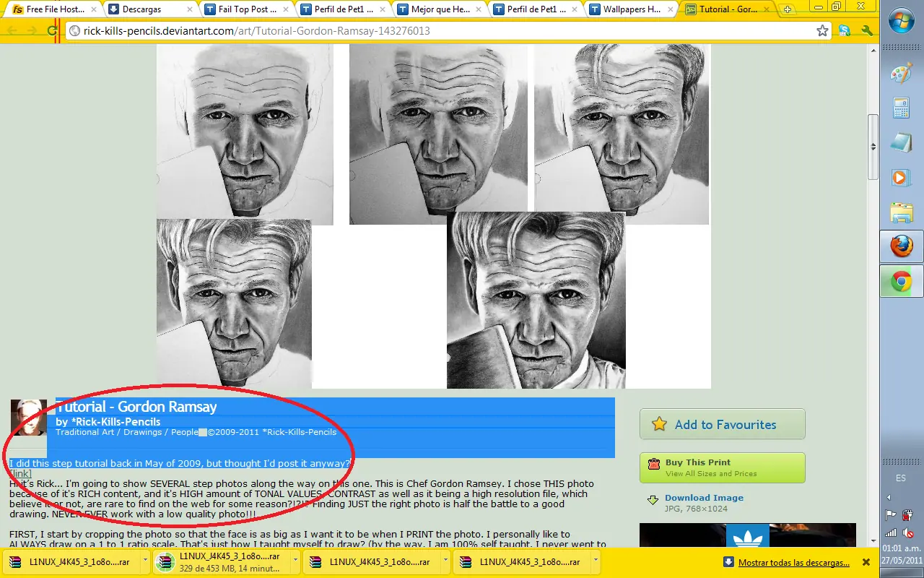Open the Gordon Ramsay tutorial drawing image
This screenshot has height=578, width=924.
(x=434, y=216)
